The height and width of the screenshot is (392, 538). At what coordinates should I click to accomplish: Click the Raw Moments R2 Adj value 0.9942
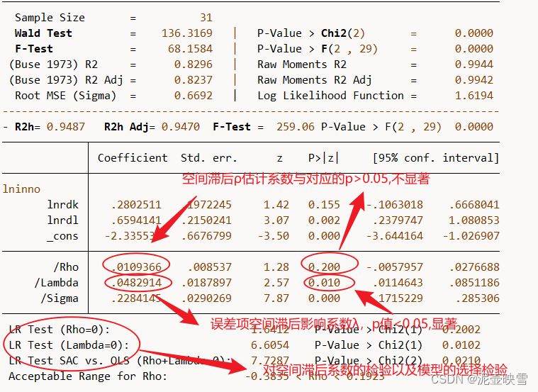point(473,80)
